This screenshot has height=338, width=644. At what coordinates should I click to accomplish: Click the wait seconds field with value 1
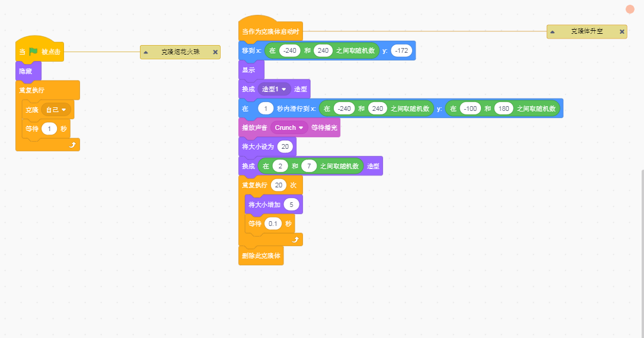pyautogui.click(x=49, y=129)
